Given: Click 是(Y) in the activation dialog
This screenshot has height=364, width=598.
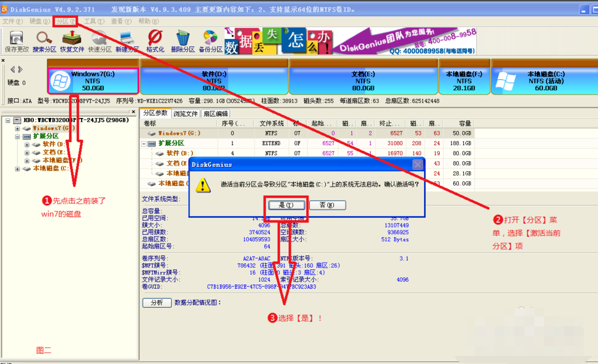Looking at the screenshot, I should 286,205.
